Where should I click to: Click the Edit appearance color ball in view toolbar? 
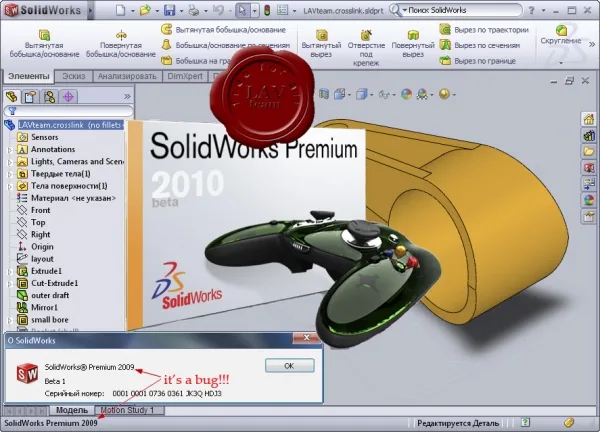point(406,94)
